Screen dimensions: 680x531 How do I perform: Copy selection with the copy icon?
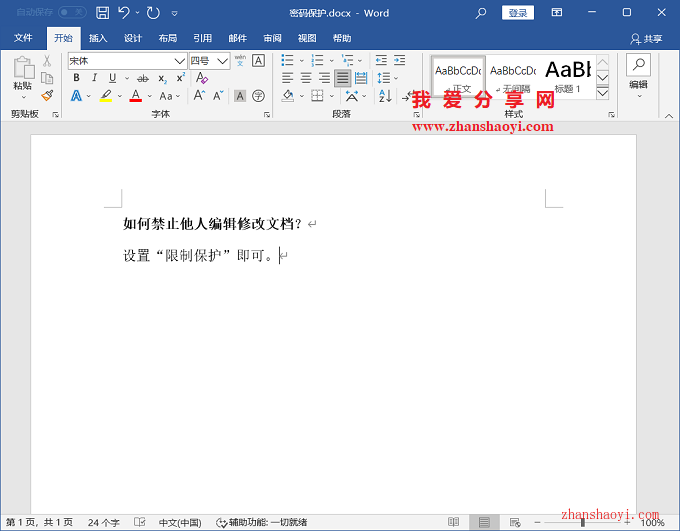47,78
